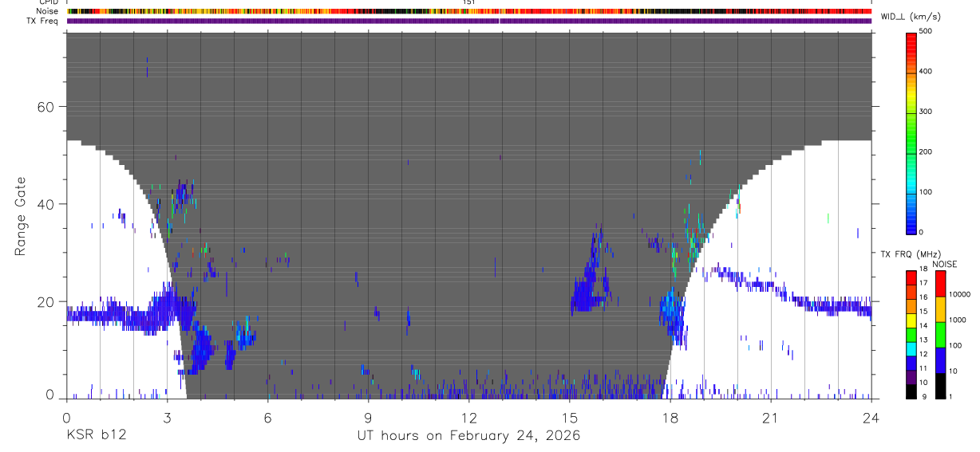Click the black 9–10 MHz TX FRQ swatch
This screenshot has height=452, width=980.
[911, 392]
